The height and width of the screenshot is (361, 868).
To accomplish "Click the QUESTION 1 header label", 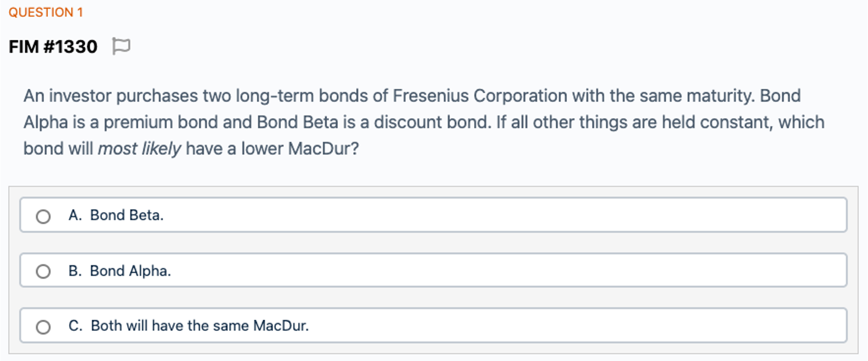I will click(x=46, y=12).
